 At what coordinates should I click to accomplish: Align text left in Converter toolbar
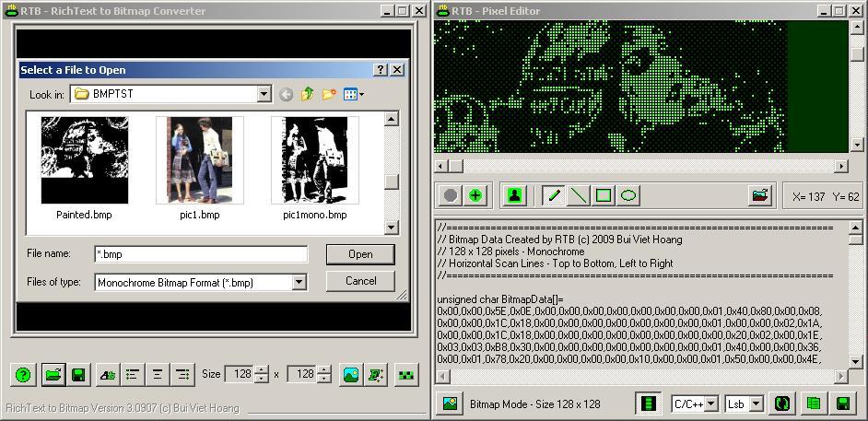133,375
